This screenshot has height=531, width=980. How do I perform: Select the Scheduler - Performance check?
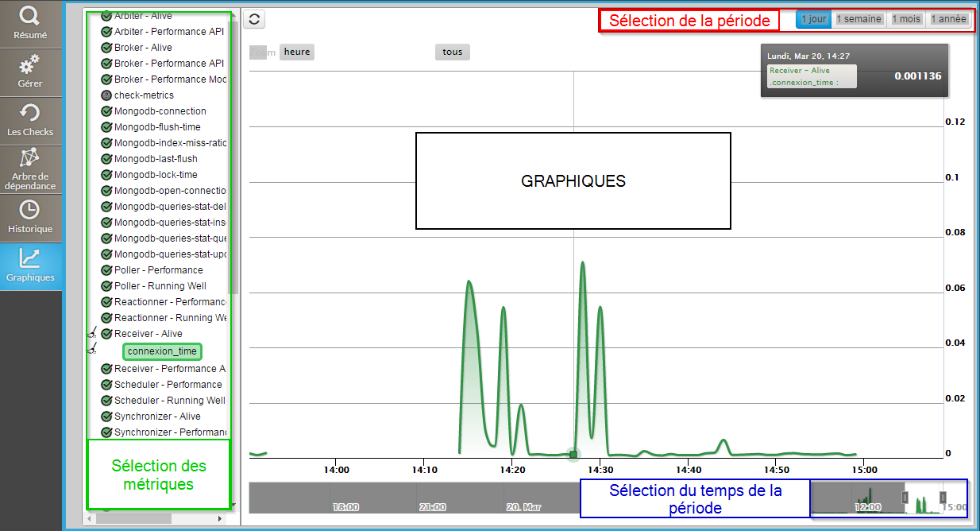pos(168,385)
